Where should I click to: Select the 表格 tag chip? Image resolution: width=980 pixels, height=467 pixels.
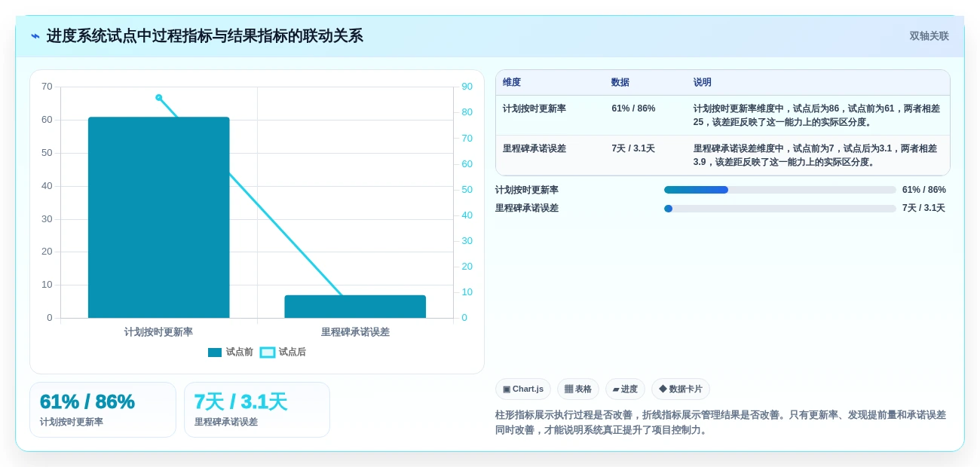click(578, 389)
